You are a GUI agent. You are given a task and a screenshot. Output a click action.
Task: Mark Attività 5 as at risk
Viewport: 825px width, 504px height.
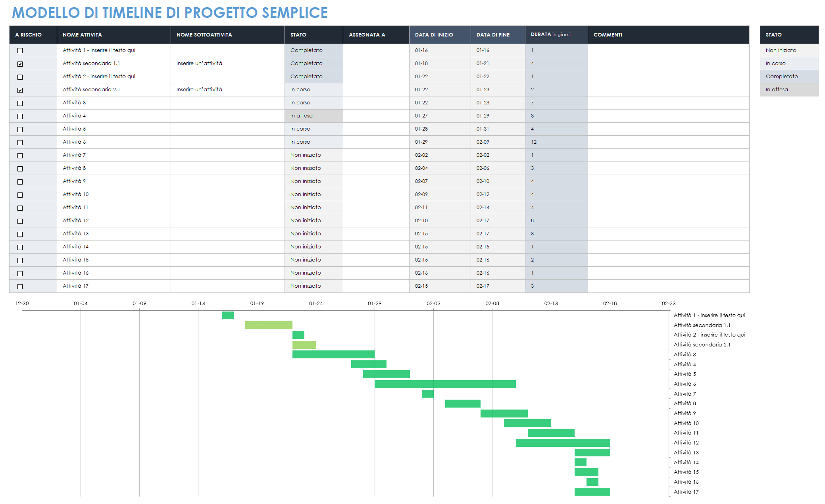coord(20,129)
